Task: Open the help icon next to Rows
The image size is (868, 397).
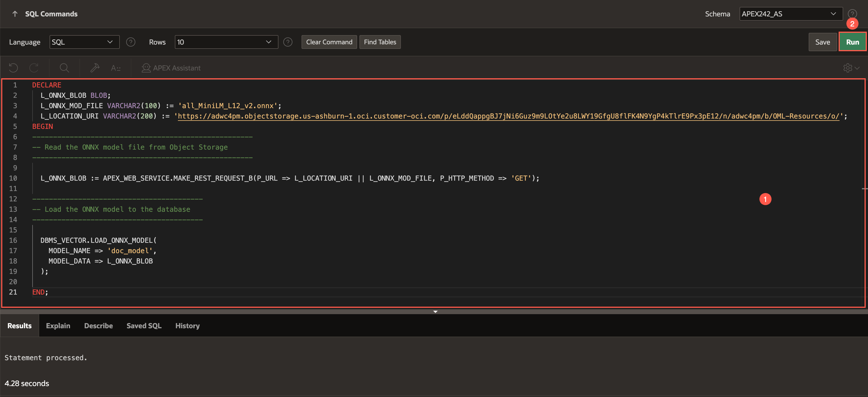Action: coord(288,42)
